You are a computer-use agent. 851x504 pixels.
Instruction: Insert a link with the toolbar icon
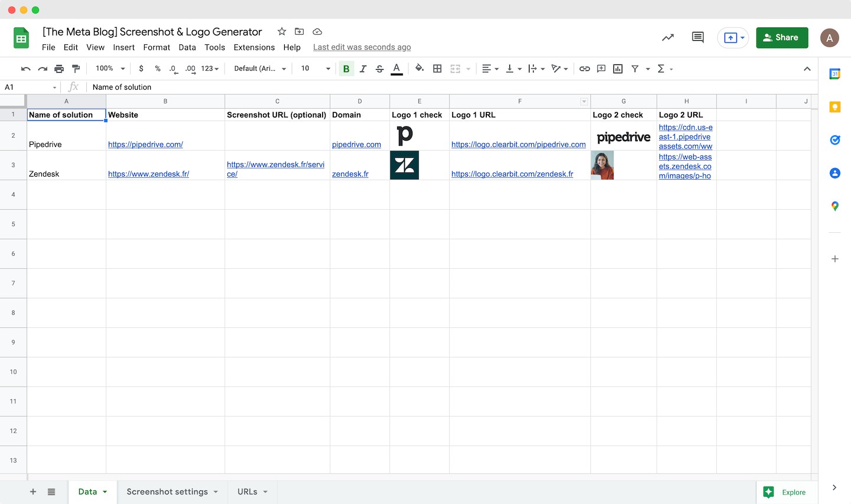[584, 69]
